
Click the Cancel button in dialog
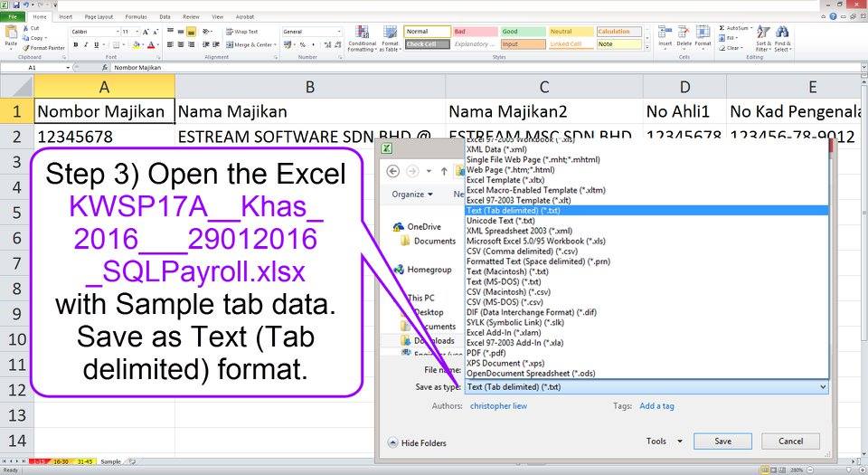[x=790, y=442]
